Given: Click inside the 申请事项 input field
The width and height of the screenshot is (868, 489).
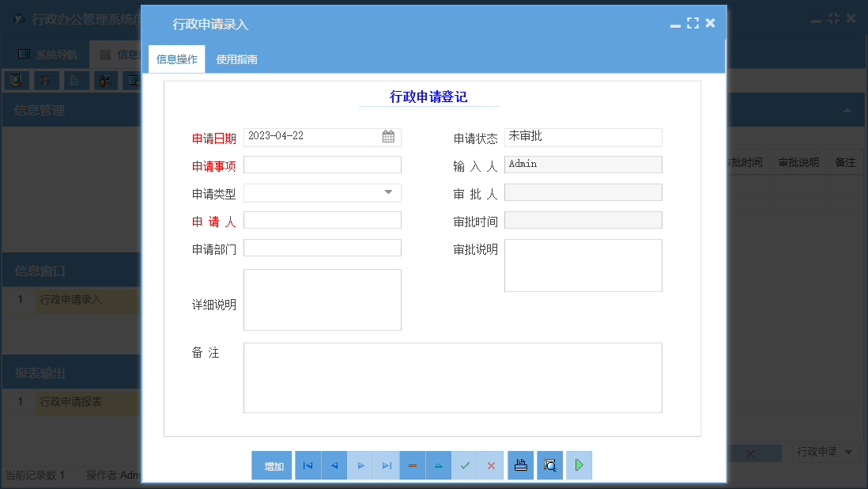Looking at the screenshot, I should 322,165.
